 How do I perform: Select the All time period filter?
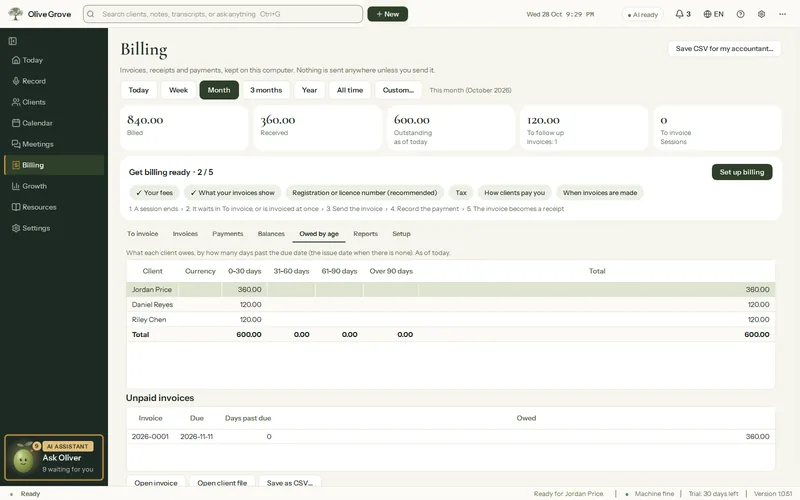(x=350, y=90)
